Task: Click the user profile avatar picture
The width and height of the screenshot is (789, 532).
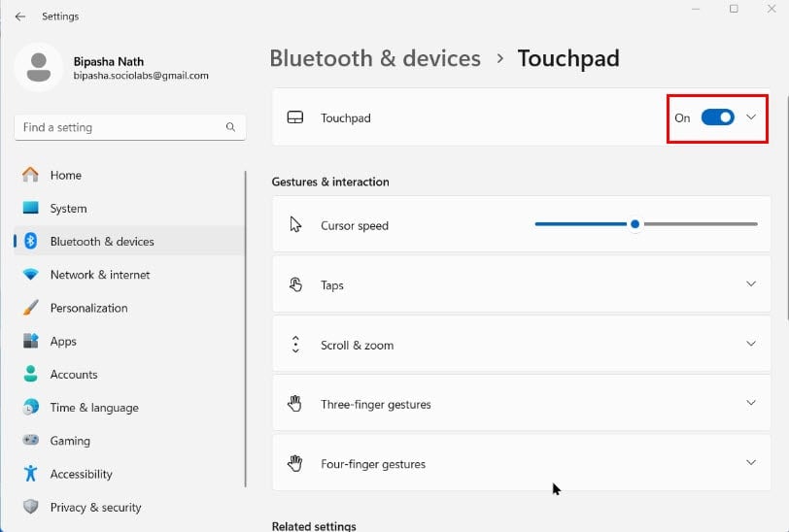Action: click(x=39, y=67)
